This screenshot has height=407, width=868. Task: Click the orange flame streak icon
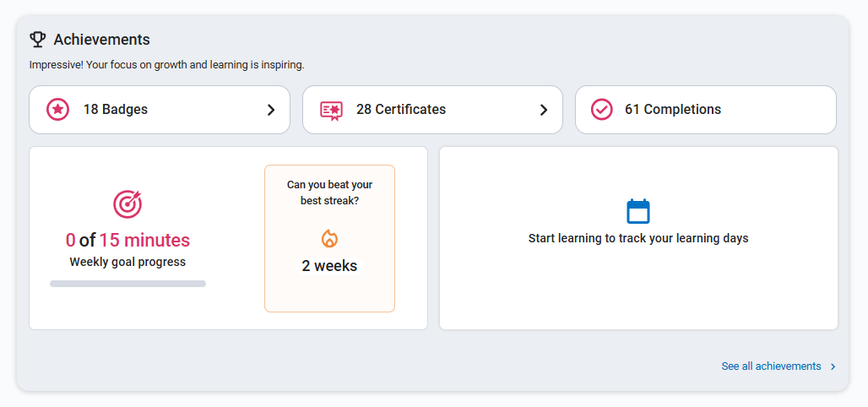pos(329,239)
